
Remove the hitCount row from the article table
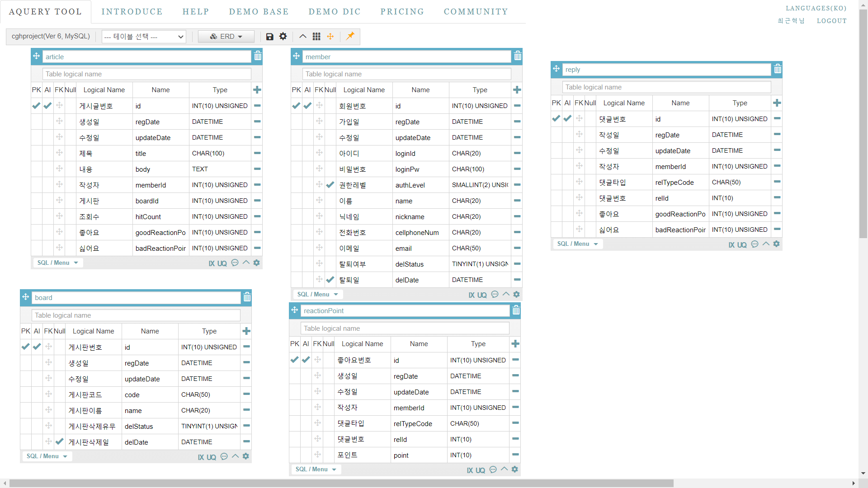click(257, 216)
